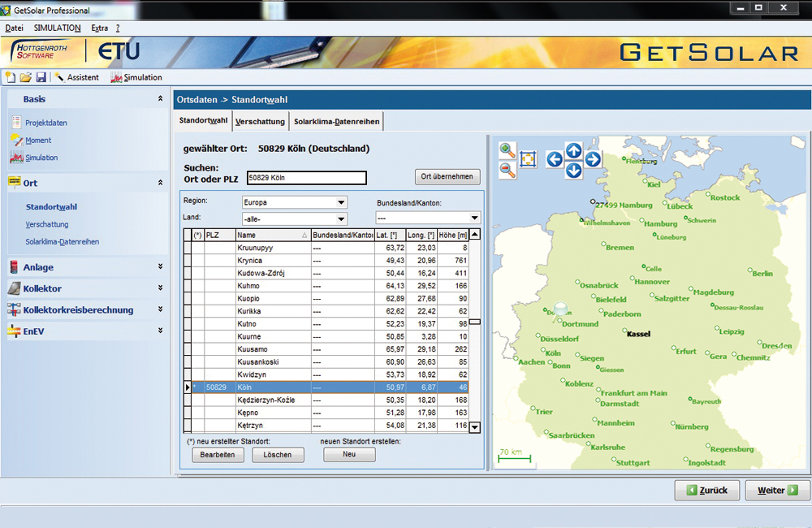Expand the Anlage sidebar section
Image resolution: width=812 pixels, height=528 pixels.
pos(160,266)
